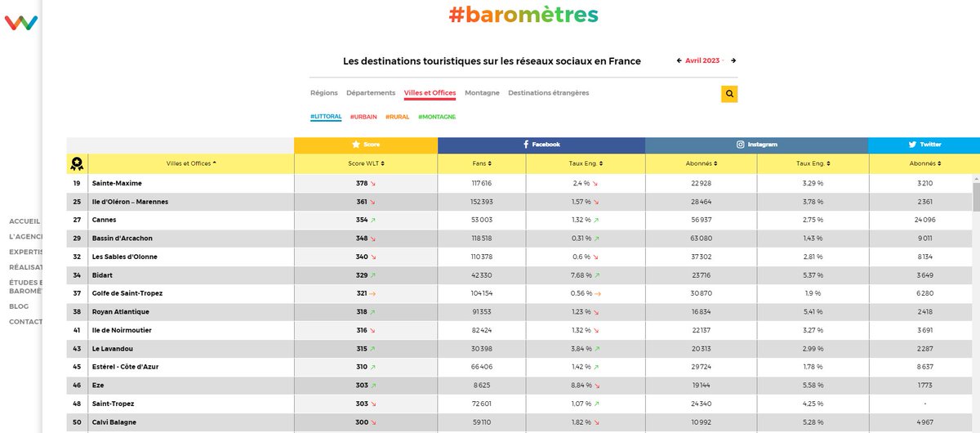Click the Facebook logo header
The width and height of the screenshot is (980, 433).
541,145
